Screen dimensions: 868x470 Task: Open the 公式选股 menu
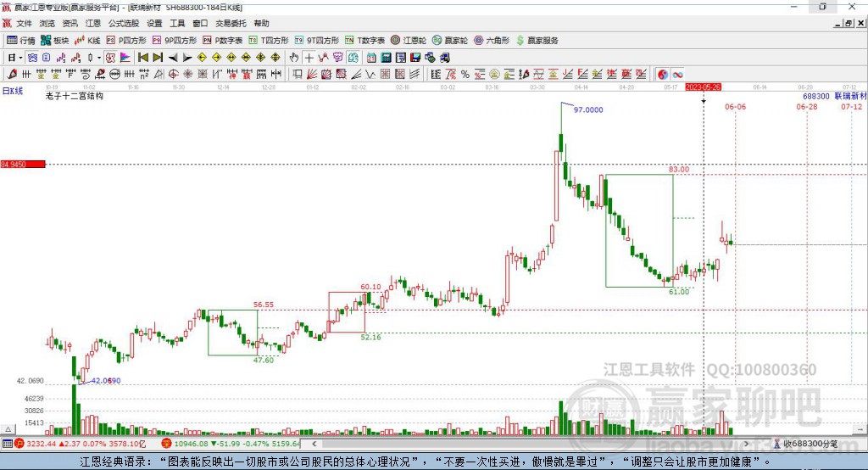tap(124, 23)
